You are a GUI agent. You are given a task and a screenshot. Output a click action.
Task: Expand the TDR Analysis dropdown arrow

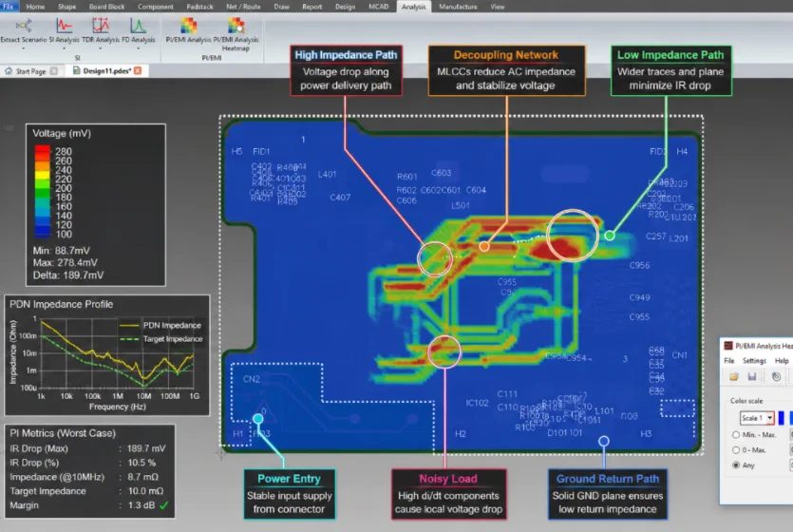pyautogui.click(x=101, y=48)
